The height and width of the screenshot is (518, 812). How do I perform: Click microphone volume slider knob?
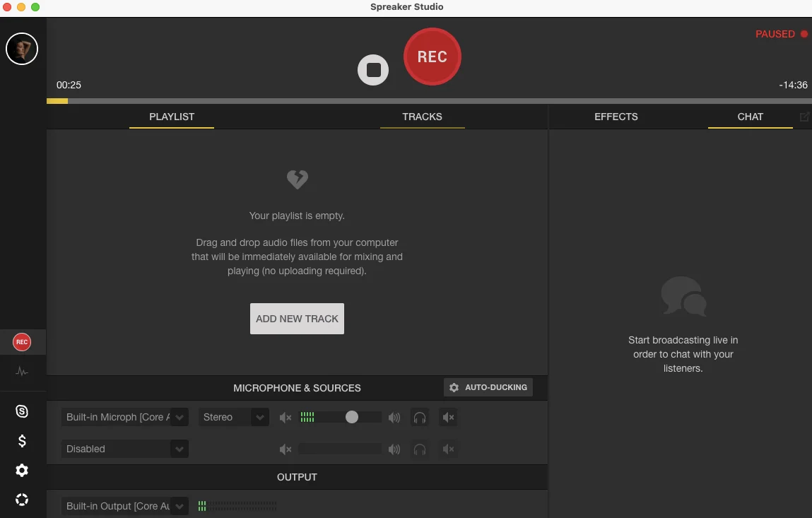tap(352, 417)
